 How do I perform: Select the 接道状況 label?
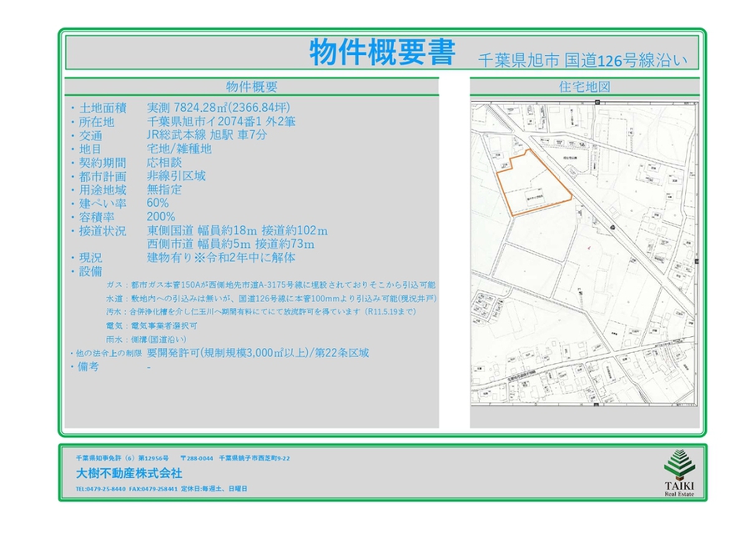[103, 231]
